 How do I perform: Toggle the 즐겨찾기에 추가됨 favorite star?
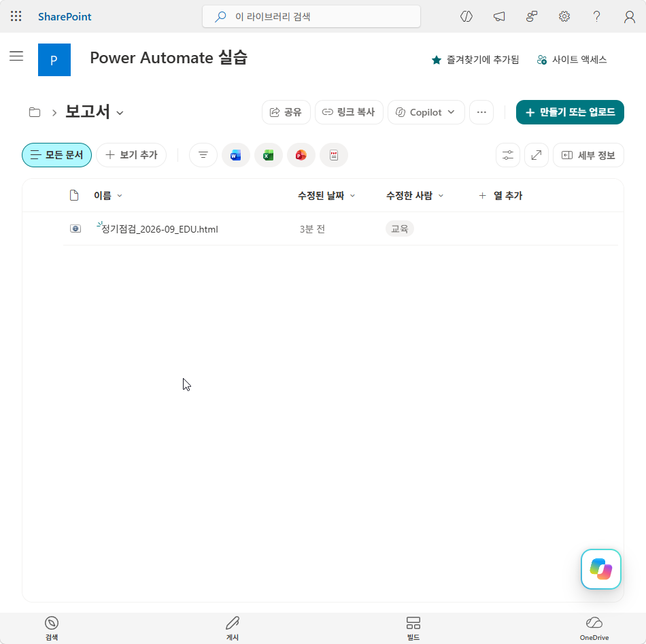475,60
